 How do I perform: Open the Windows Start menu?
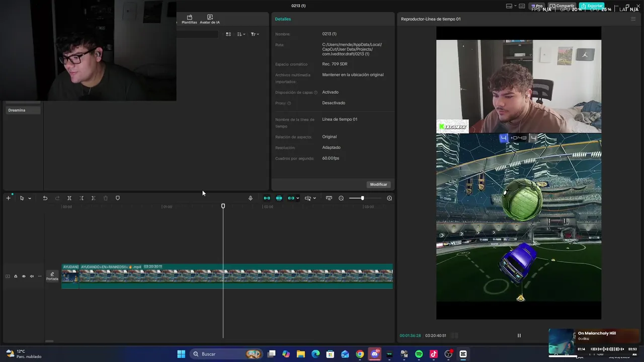[x=181, y=354]
